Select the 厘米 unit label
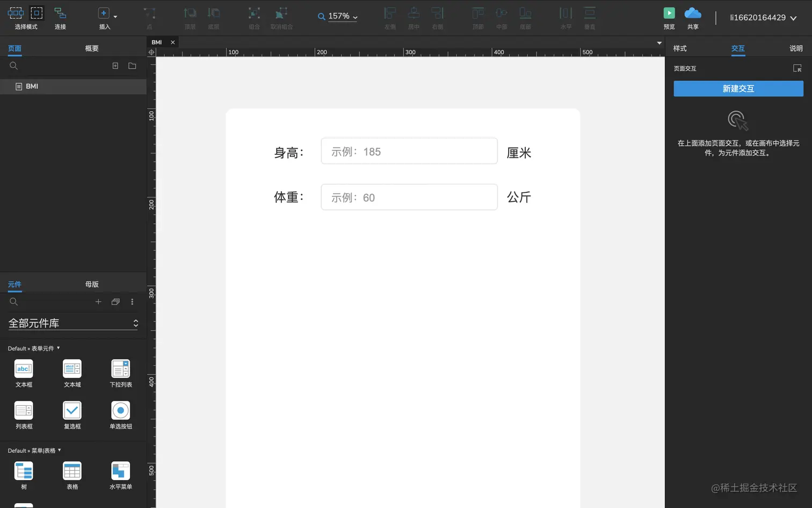812x508 pixels. click(x=519, y=153)
